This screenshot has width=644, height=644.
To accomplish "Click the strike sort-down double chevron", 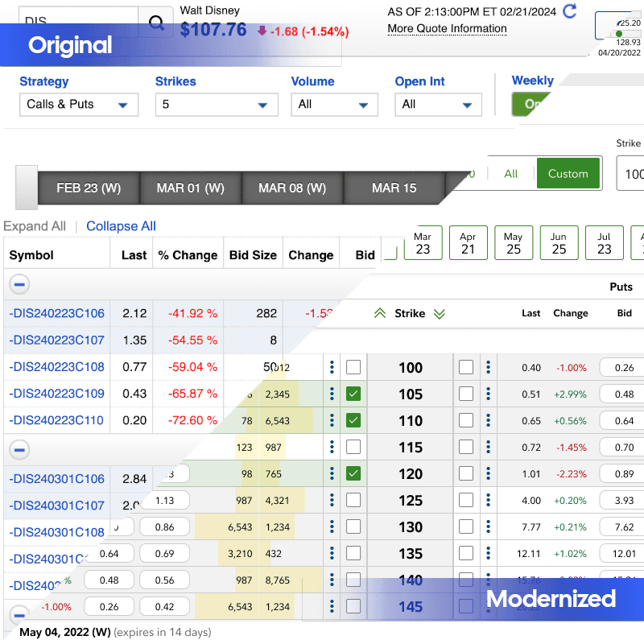I will point(440,313).
